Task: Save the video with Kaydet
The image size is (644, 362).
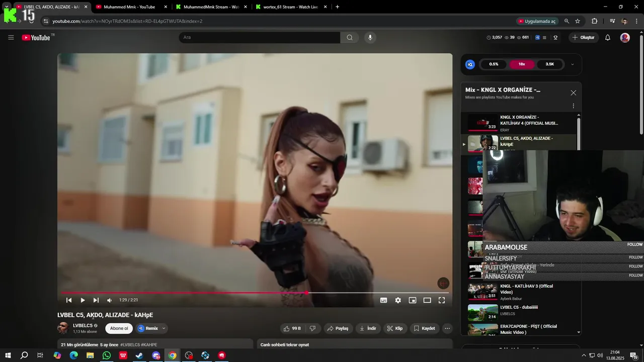Action: pyautogui.click(x=424, y=328)
